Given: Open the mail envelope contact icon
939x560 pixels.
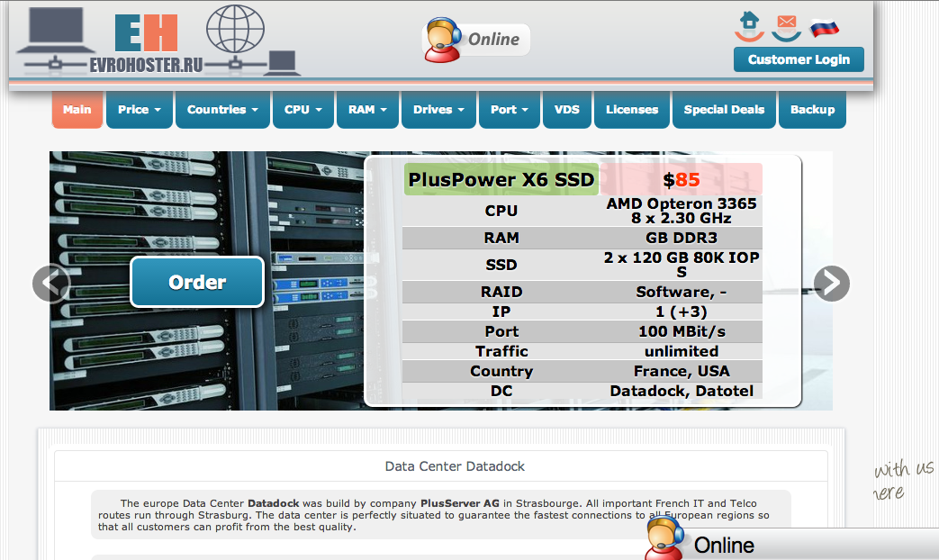Looking at the screenshot, I should (x=786, y=27).
